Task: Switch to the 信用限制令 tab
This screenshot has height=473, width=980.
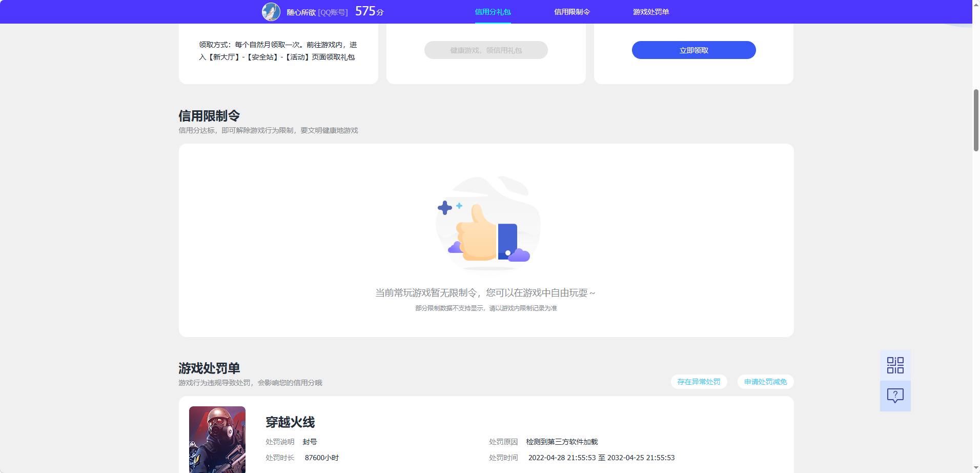Action: pyautogui.click(x=572, y=12)
